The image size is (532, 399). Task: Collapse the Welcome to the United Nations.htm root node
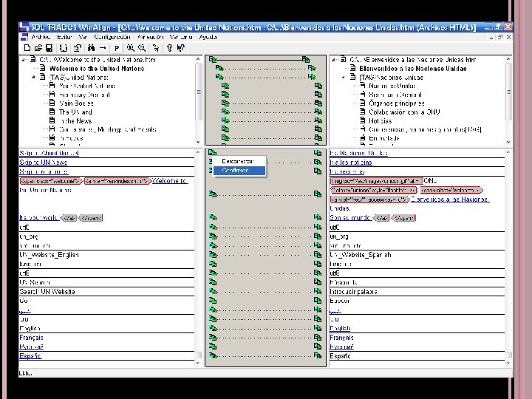click(x=24, y=60)
